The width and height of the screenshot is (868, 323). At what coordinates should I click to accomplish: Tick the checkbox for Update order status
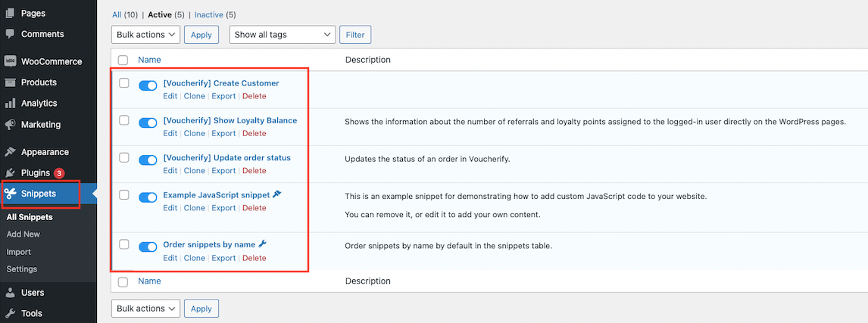124,157
